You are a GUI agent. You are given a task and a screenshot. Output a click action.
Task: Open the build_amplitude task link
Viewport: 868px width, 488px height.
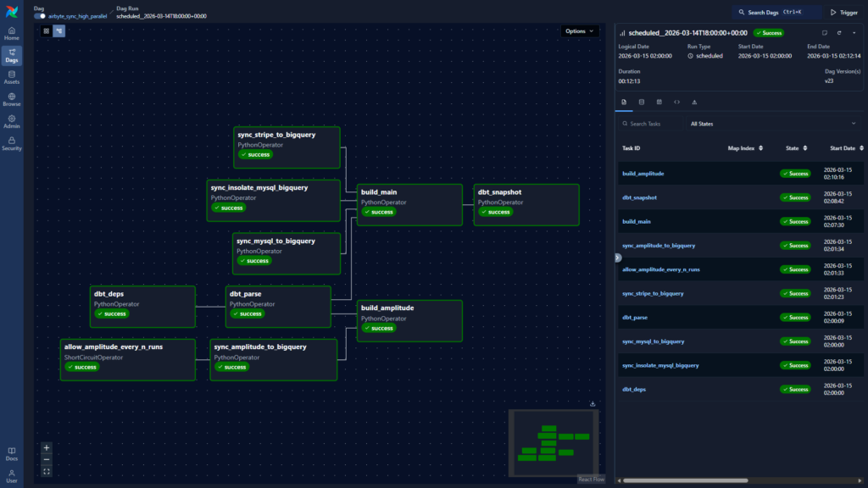point(643,174)
